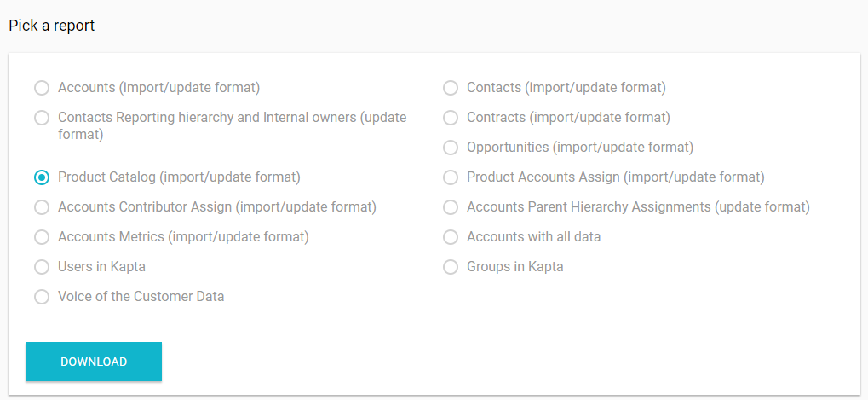The image size is (868, 400).
Task: Select the Product Catalog report option
Action: tap(42, 177)
